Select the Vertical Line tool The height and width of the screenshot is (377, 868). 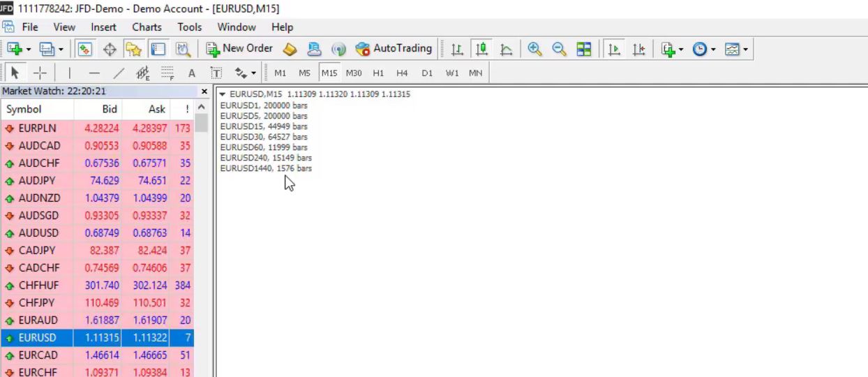click(69, 73)
